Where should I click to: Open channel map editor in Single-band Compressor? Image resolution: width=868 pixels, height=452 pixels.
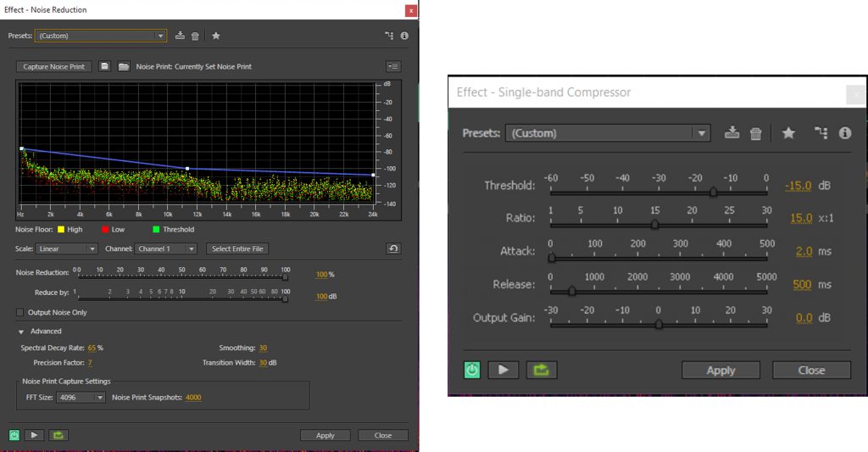pyautogui.click(x=820, y=133)
